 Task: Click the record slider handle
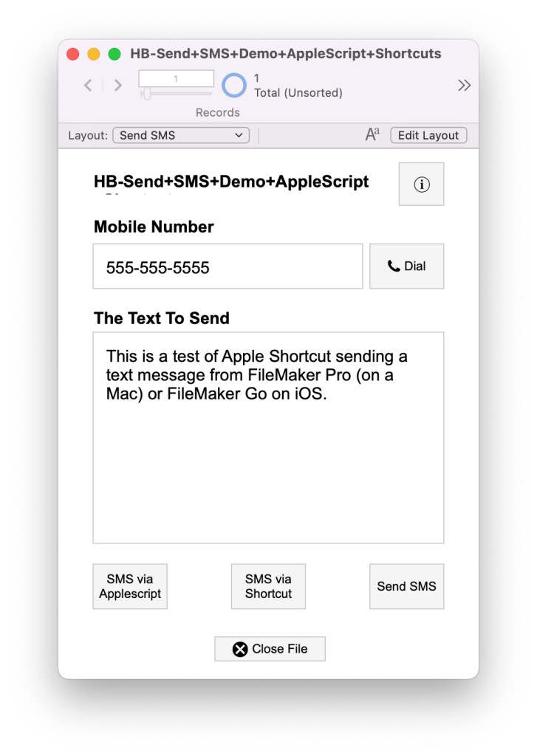click(x=147, y=94)
